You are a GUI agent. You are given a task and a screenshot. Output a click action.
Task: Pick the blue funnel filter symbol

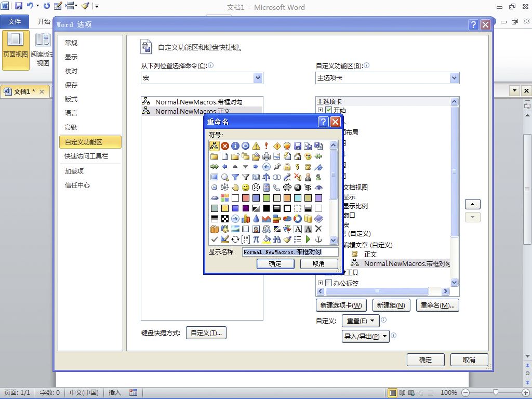click(x=235, y=177)
